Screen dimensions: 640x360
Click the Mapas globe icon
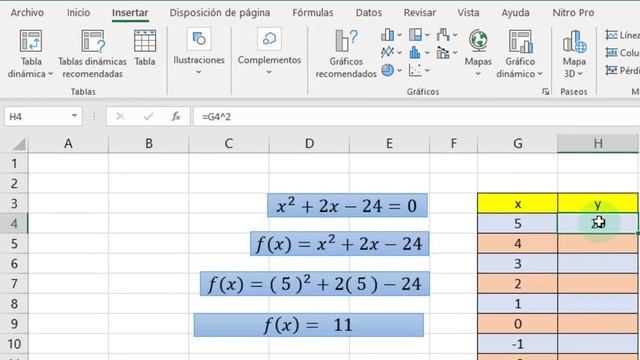click(x=478, y=41)
